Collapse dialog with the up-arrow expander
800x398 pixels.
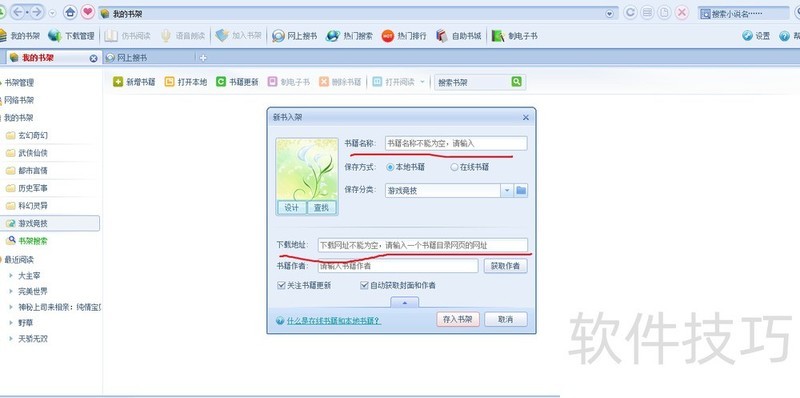pyautogui.click(x=405, y=303)
